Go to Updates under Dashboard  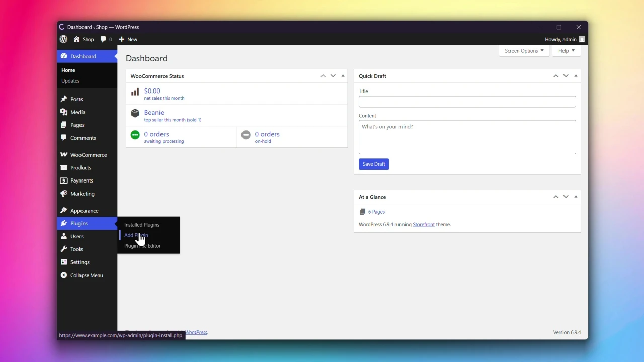coord(70,81)
